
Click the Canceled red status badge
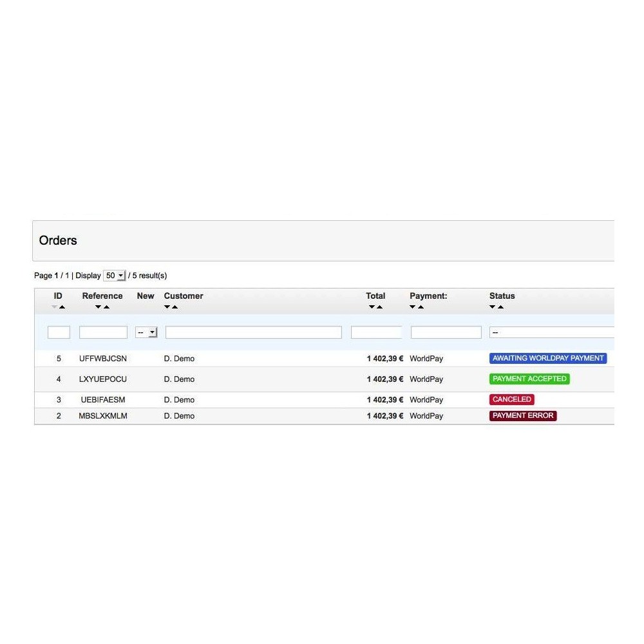coord(512,399)
